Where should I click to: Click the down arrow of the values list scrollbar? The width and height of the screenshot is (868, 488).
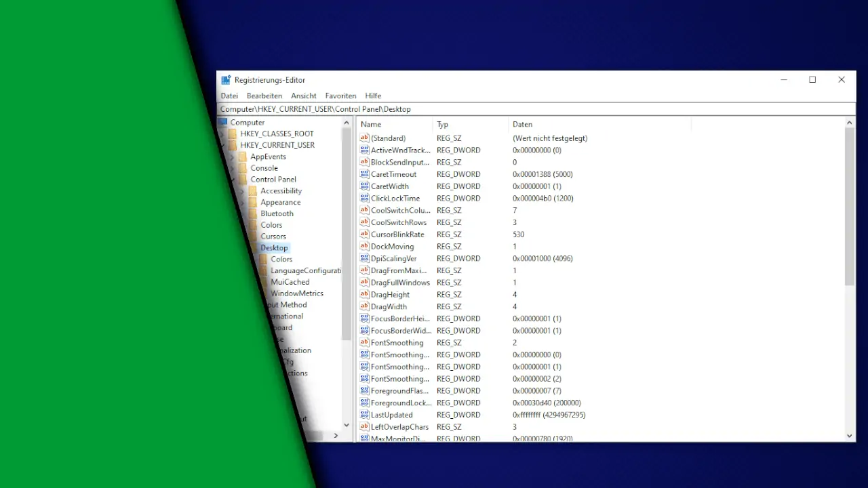point(850,436)
